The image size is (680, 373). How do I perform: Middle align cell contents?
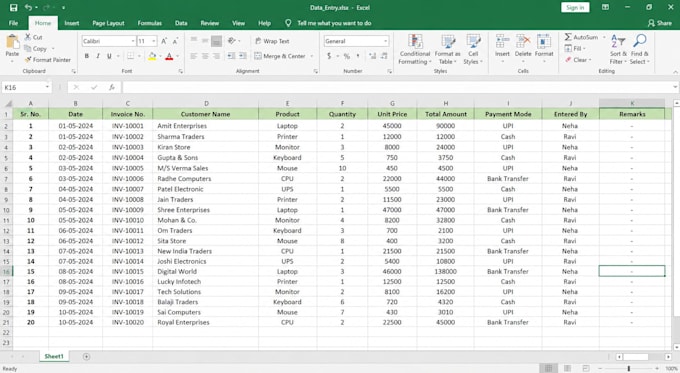pyautogui.click(x=205, y=41)
